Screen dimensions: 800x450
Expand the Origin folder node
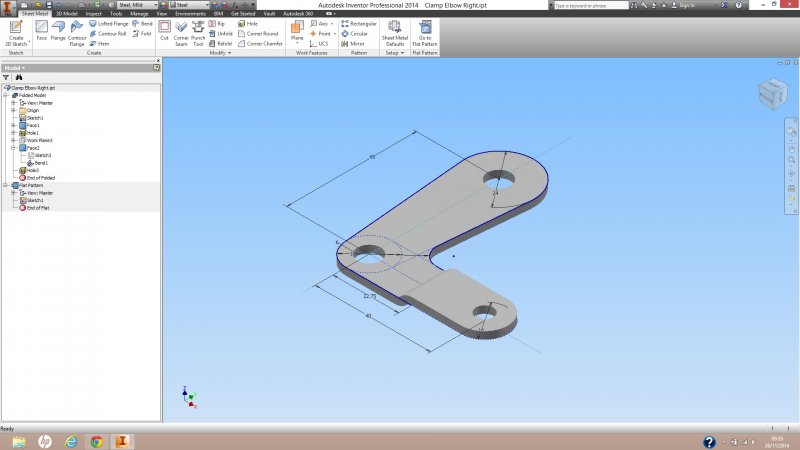pos(13,110)
